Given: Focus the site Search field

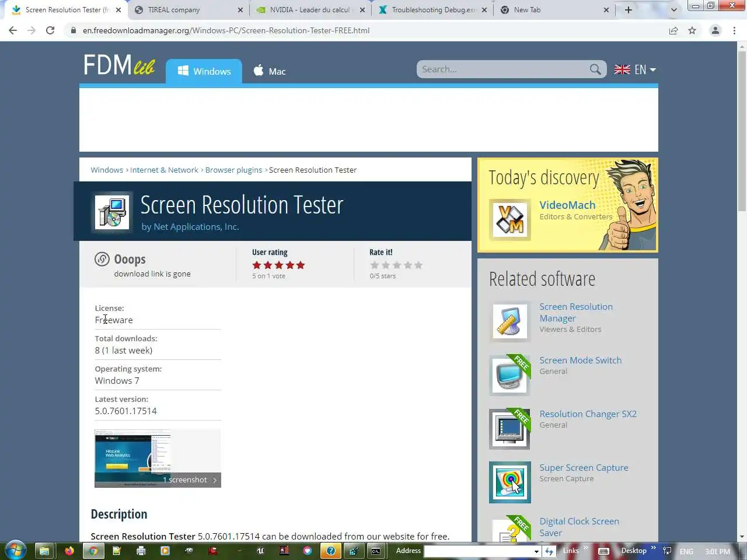Looking at the screenshot, I should click(x=503, y=69).
